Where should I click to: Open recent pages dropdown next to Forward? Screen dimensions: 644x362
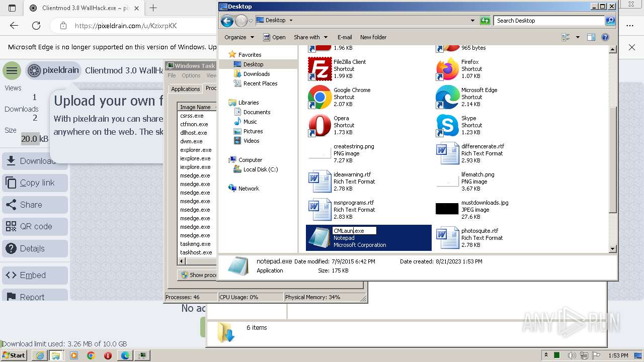(x=251, y=21)
